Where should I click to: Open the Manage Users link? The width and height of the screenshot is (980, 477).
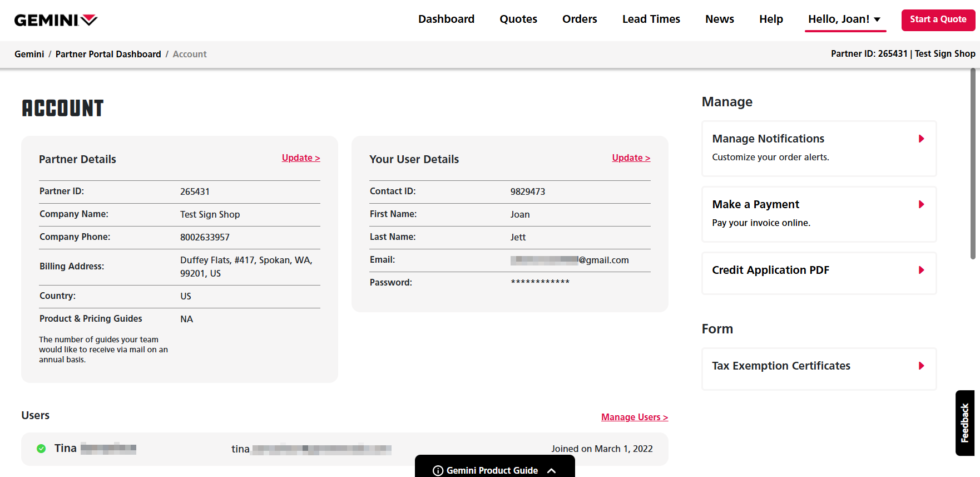(x=634, y=417)
